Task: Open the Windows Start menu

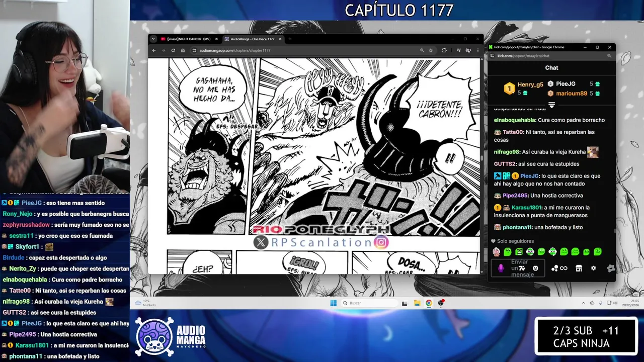Action: click(x=333, y=303)
